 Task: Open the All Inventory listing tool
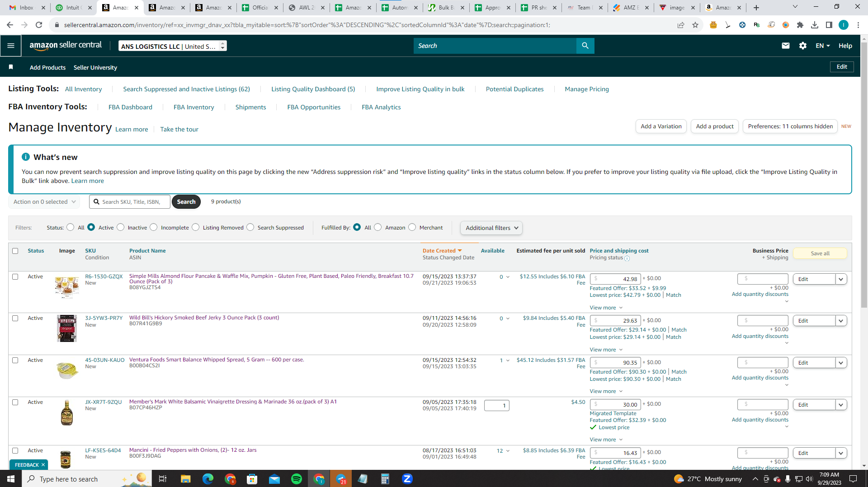pyautogui.click(x=84, y=89)
